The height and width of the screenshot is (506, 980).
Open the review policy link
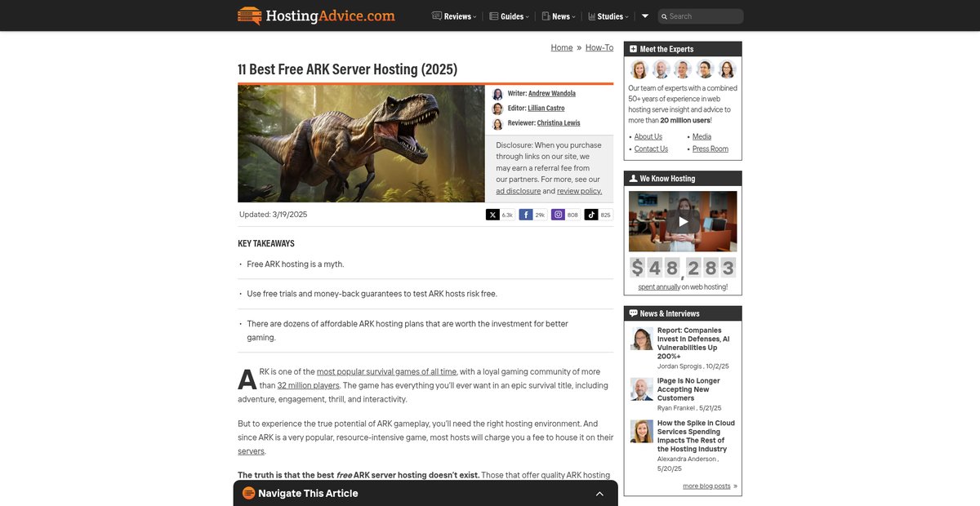(x=580, y=191)
